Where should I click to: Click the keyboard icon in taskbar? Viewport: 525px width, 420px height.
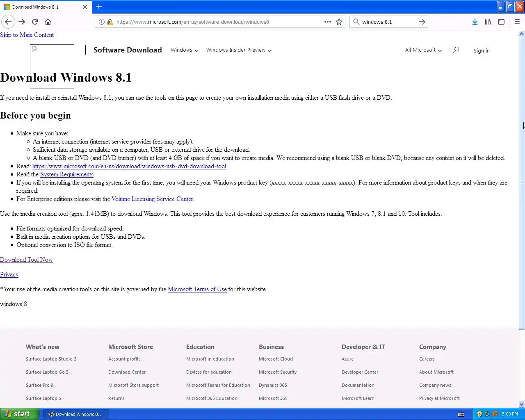click(x=461, y=414)
